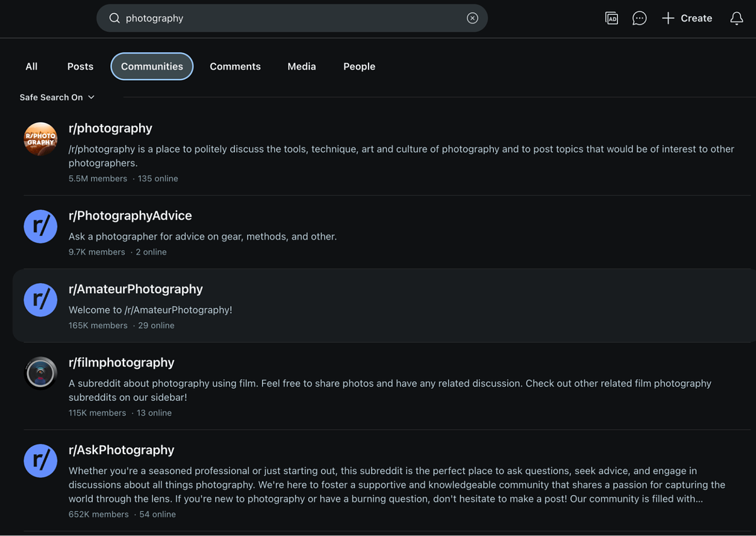Open the r/photography community avatar
The width and height of the screenshot is (756, 536).
[x=40, y=139]
